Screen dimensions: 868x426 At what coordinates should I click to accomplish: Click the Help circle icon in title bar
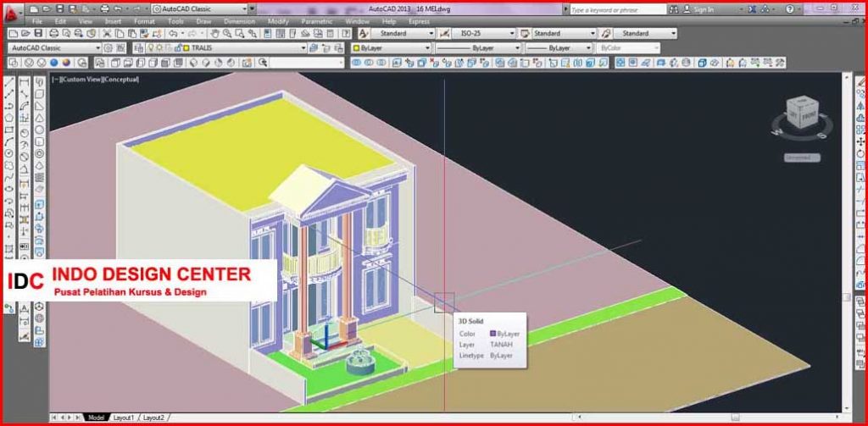790,9
